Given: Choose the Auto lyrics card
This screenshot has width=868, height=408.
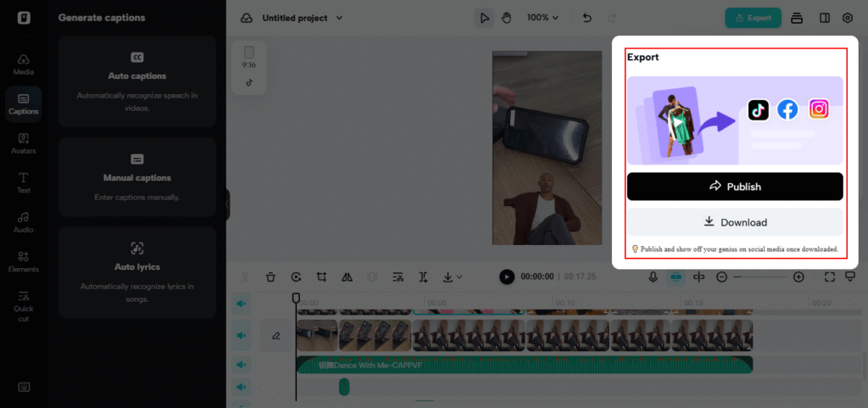Looking at the screenshot, I should tap(137, 272).
